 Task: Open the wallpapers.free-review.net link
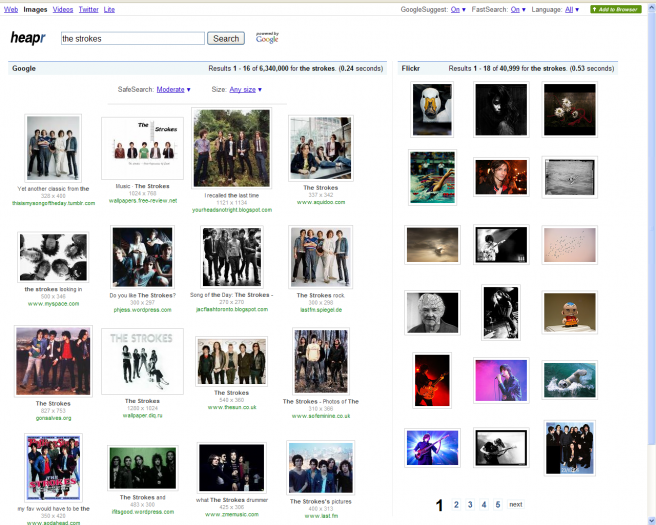click(x=143, y=201)
